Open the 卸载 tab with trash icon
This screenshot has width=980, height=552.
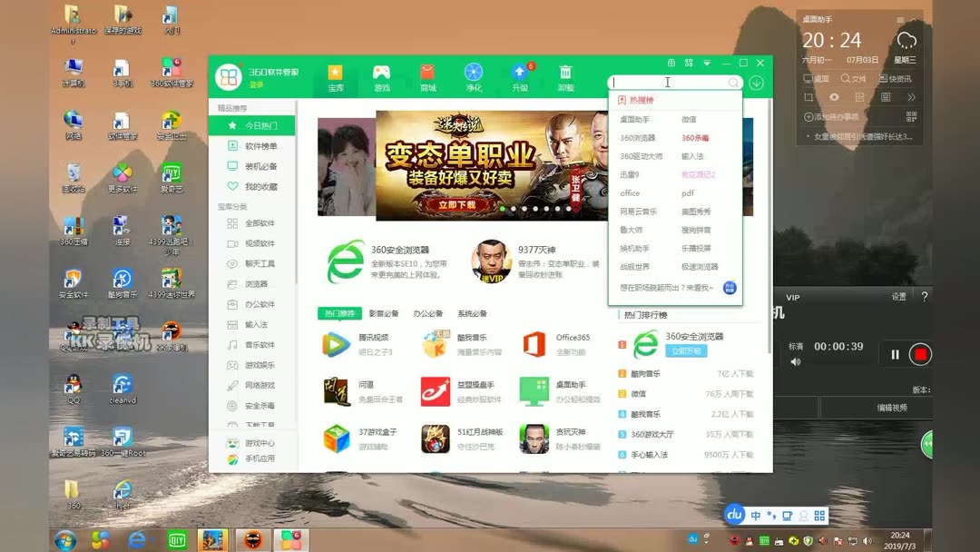point(565,78)
